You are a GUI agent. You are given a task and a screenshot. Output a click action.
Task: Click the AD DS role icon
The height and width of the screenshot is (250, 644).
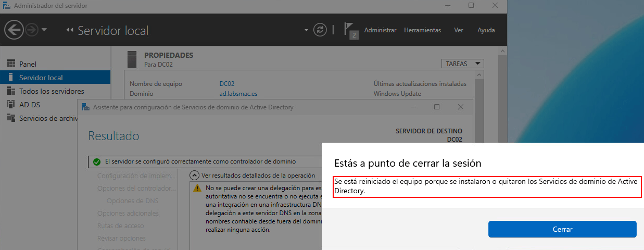[x=10, y=105]
